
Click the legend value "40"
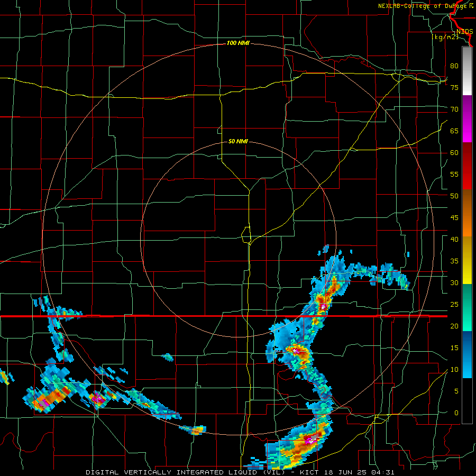point(454,239)
